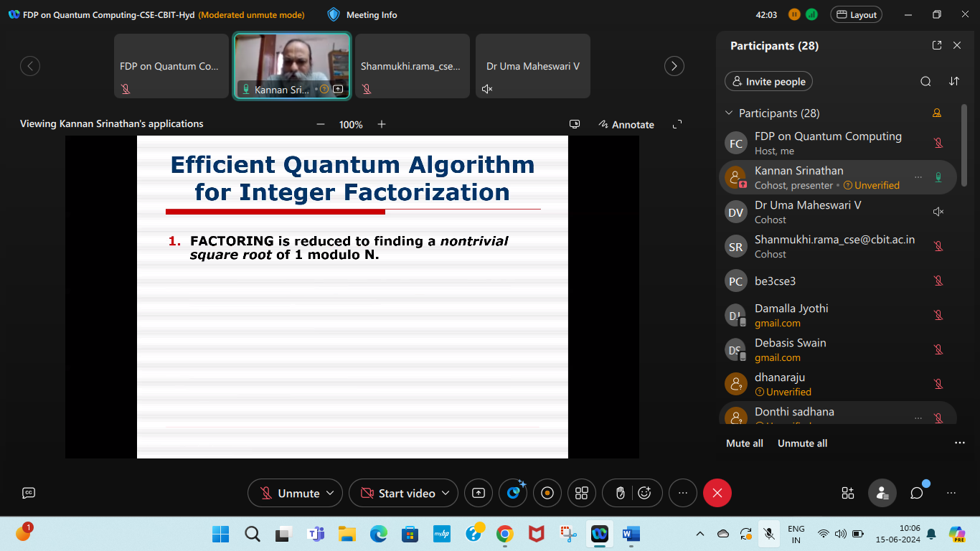This screenshot has height=551, width=980.
Task: Select Dr Uma Maheswari V video tile
Action: tap(533, 66)
